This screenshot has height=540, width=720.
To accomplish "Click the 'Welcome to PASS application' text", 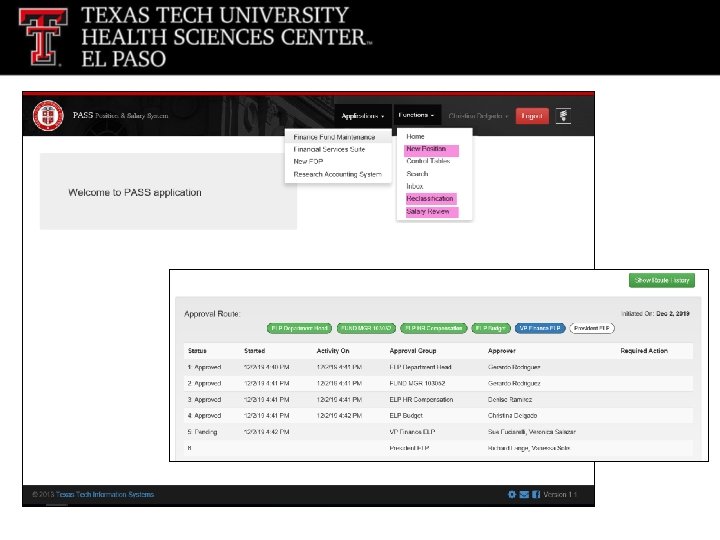I will (135, 192).
